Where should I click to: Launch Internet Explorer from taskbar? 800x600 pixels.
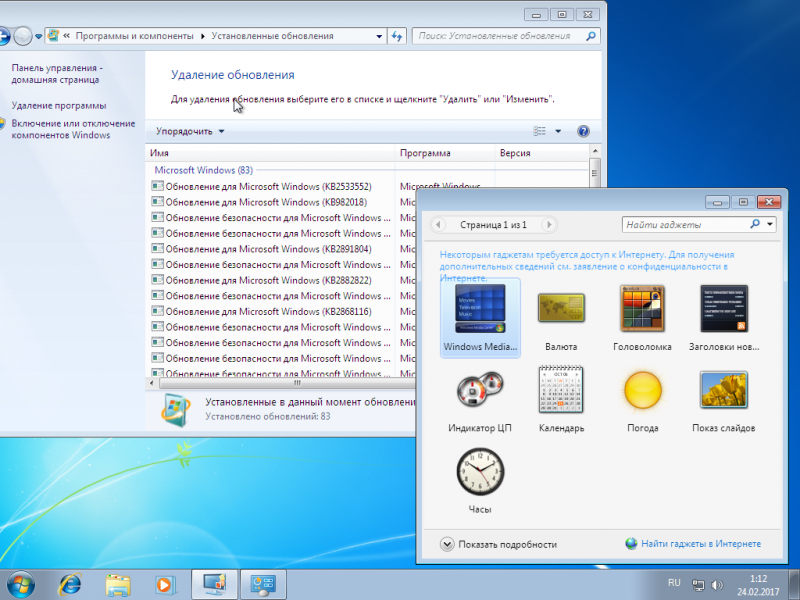tap(70, 584)
